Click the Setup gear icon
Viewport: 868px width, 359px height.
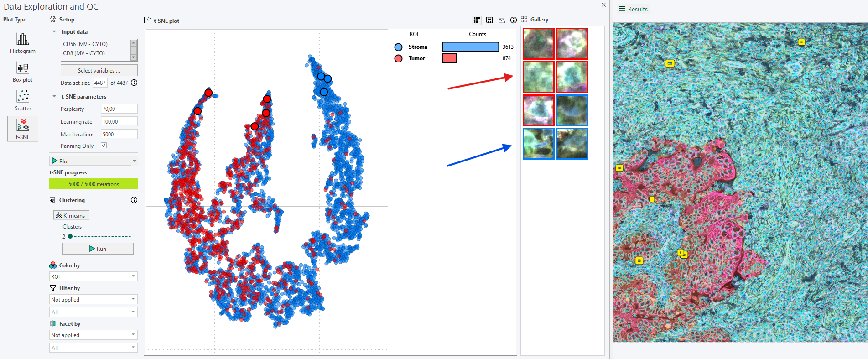(x=53, y=20)
